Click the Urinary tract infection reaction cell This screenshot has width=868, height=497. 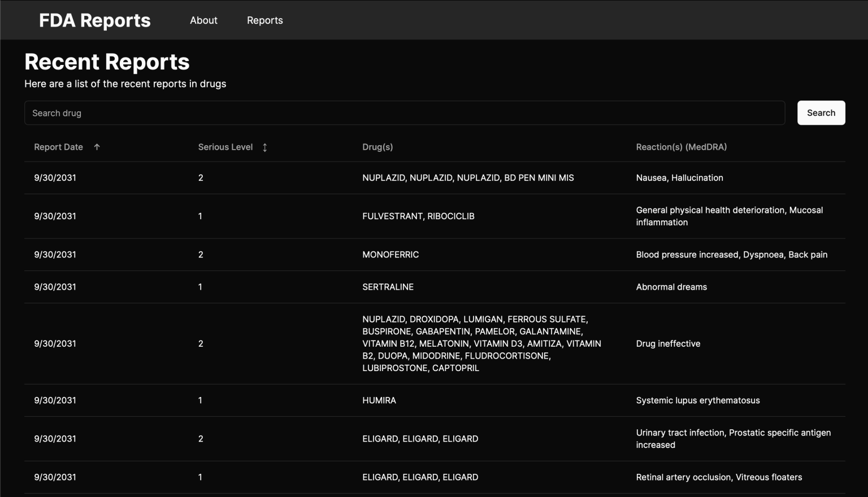coord(733,439)
